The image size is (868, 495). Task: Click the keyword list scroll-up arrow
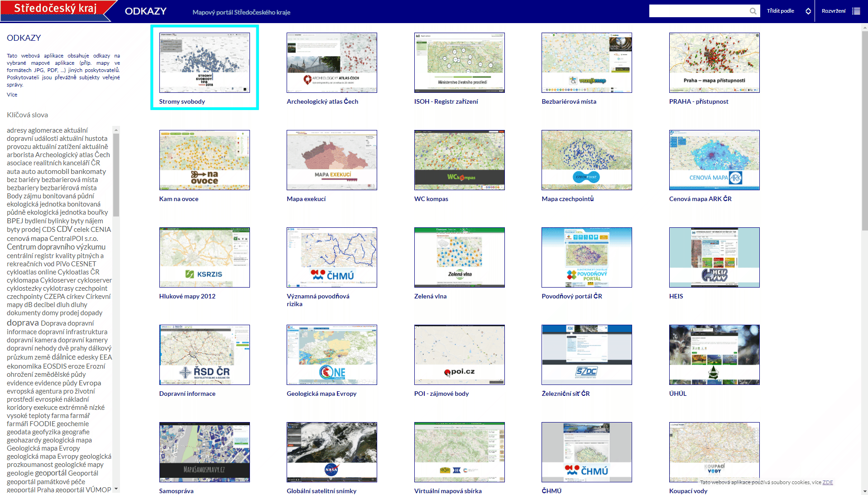point(116,130)
